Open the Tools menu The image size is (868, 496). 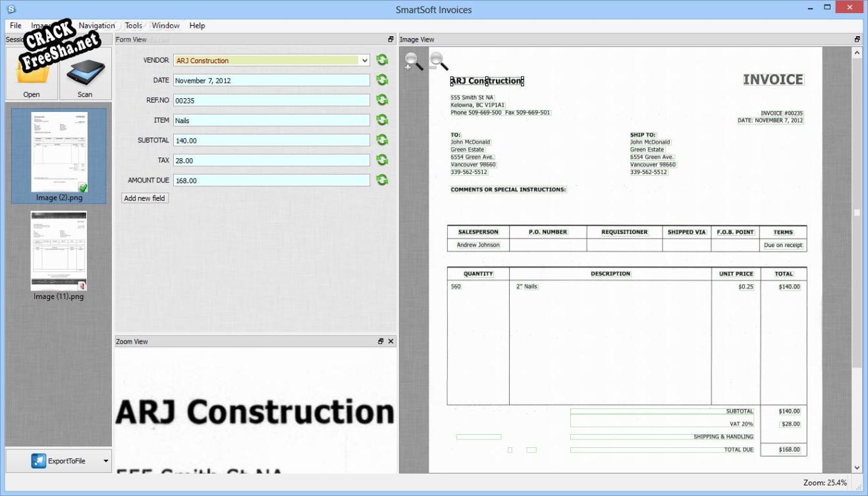134,26
